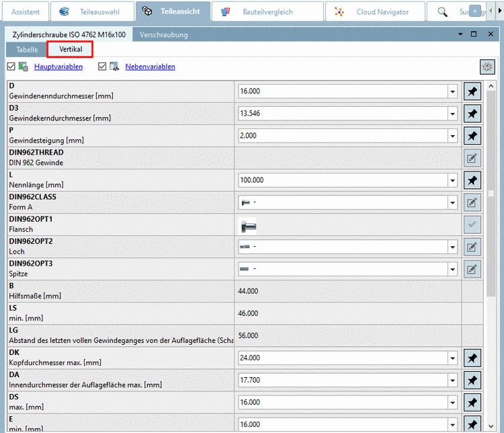Click the LS min. value 46.000
The width and height of the screenshot is (504, 433).
pyautogui.click(x=248, y=313)
